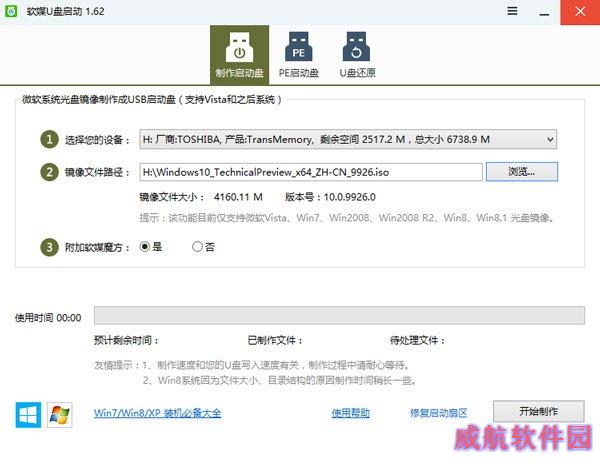
Task: Click the 版本号 value 10.0.9926.0
Action: (349, 197)
